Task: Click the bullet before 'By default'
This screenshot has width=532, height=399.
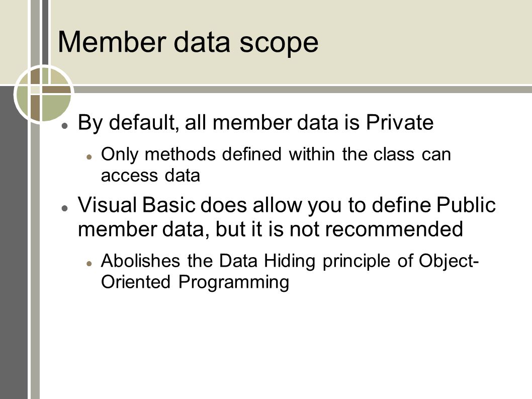Action: [64, 125]
